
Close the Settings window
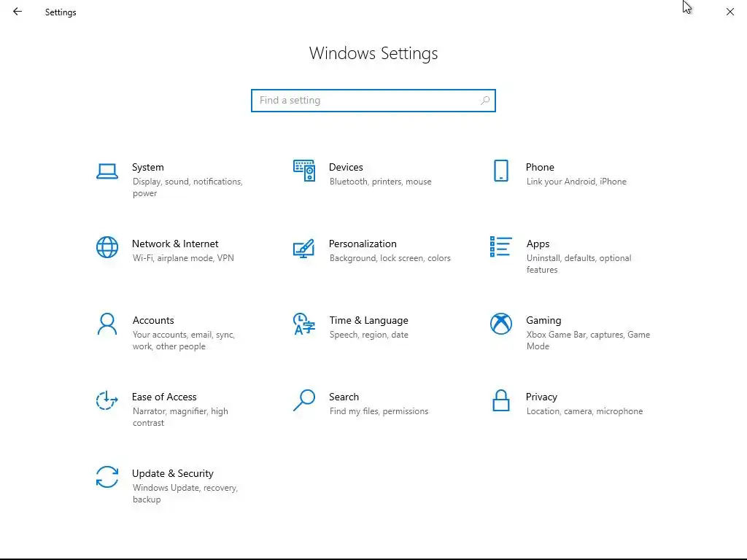(729, 12)
